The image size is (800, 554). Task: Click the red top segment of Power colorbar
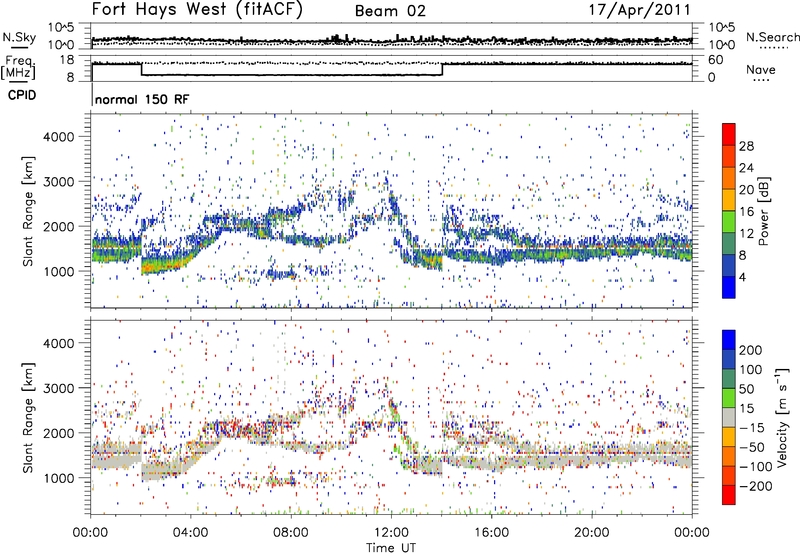pyautogui.click(x=729, y=134)
